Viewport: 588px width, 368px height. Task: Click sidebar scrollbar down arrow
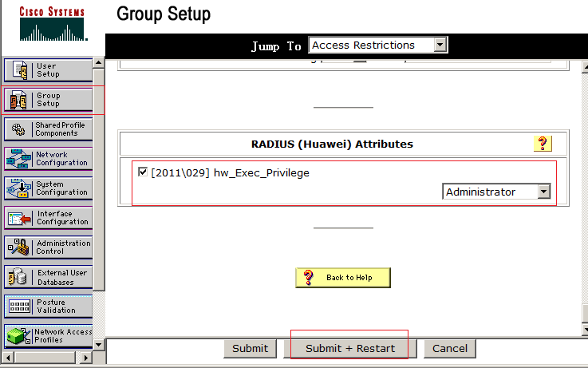pos(99,345)
